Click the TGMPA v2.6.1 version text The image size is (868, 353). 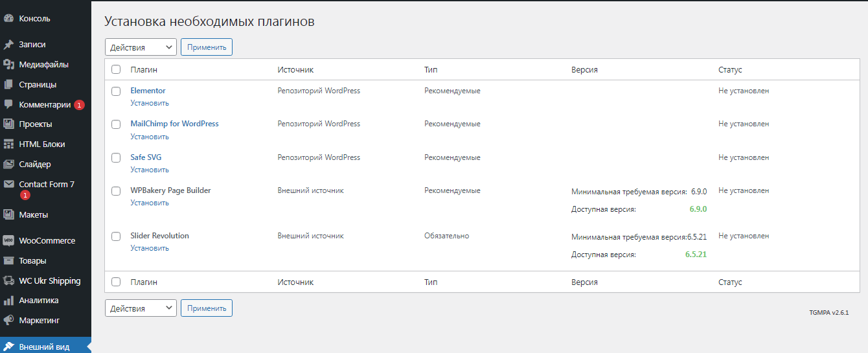pos(828,313)
